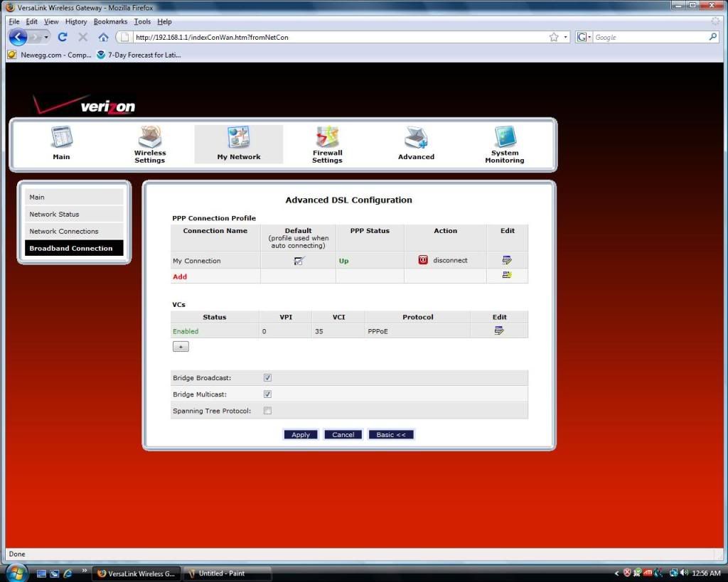Viewport: 728px width, 582px height.
Task: Open the Wireless Settings icon
Action: coord(150,137)
